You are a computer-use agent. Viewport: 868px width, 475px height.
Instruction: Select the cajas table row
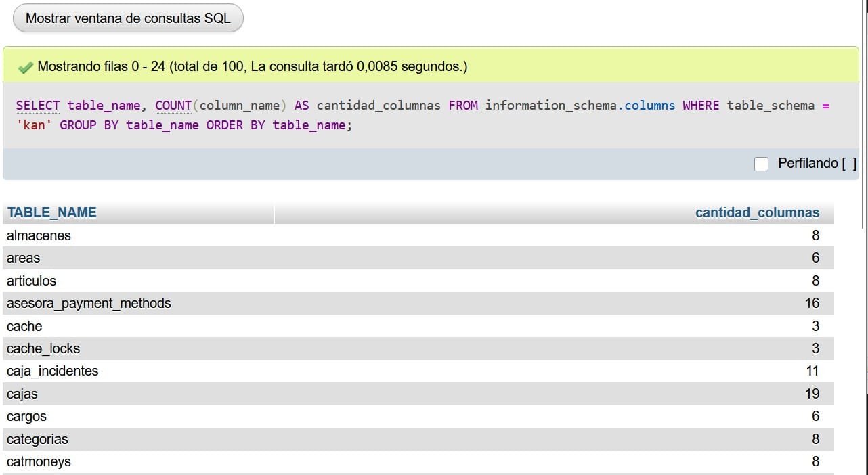pyautogui.click(x=21, y=394)
